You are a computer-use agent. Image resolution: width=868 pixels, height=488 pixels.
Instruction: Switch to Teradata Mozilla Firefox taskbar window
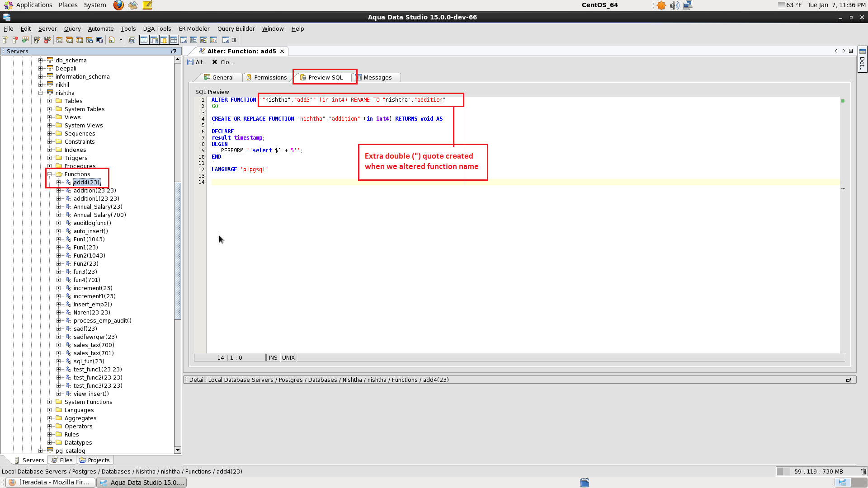(51, 483)
